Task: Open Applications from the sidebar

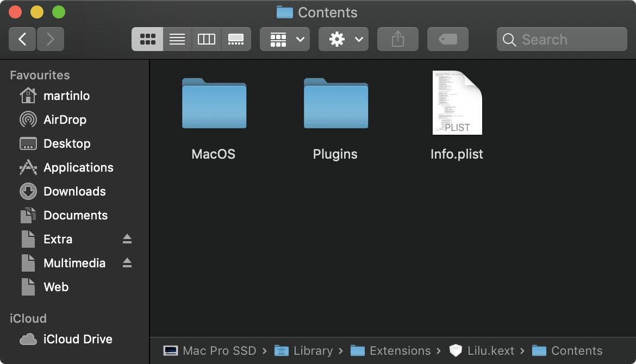Action: [78, 167]
